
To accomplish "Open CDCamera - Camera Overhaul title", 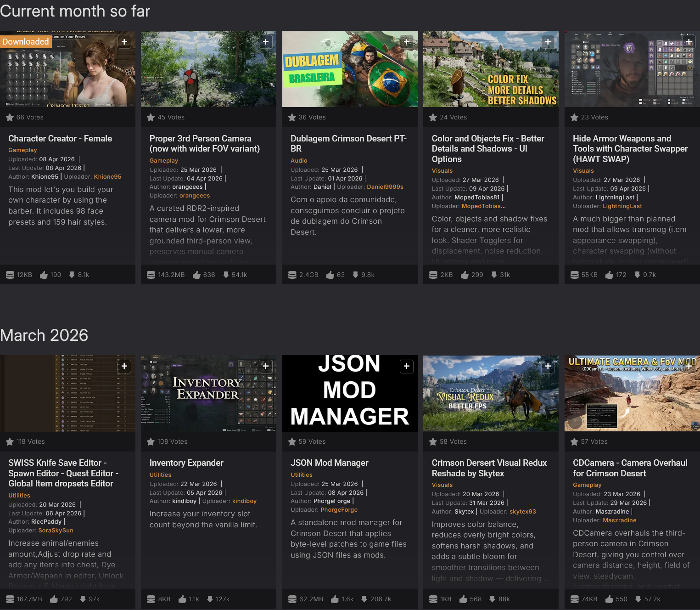I will coord(630,468).
